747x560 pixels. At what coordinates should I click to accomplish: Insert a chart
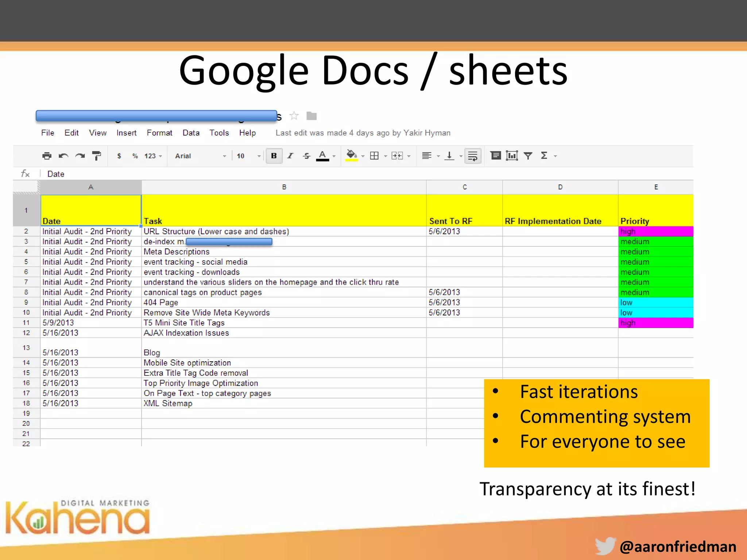tap(512, 156)
